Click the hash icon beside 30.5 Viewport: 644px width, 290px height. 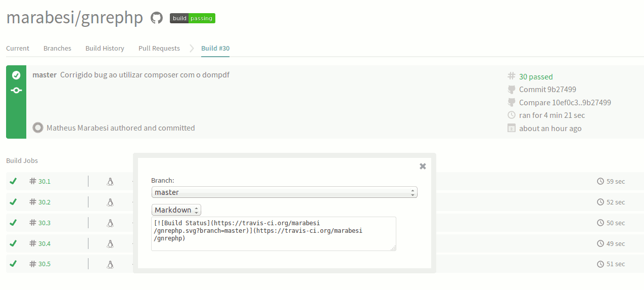coord(33,264)
